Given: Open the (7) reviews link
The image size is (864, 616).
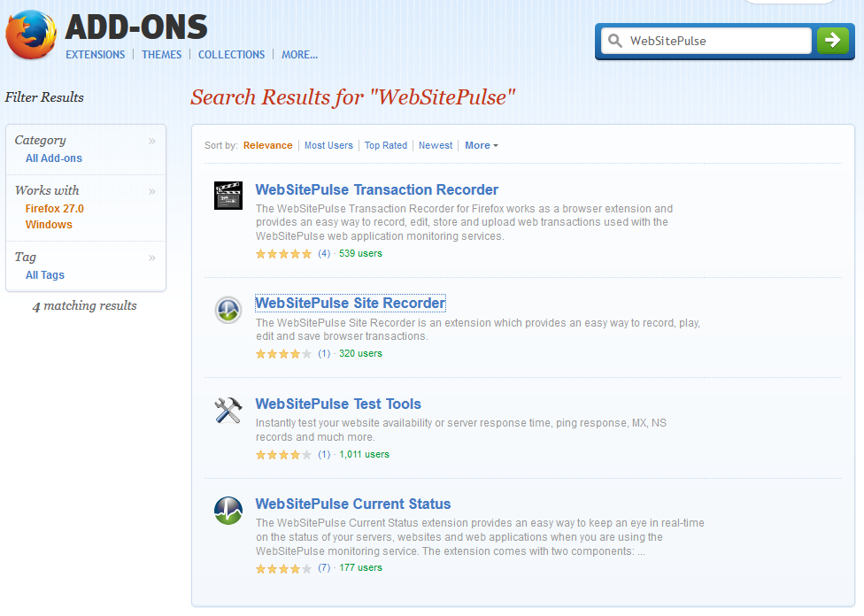Looking at the screenshot, I should coord(324,567).
